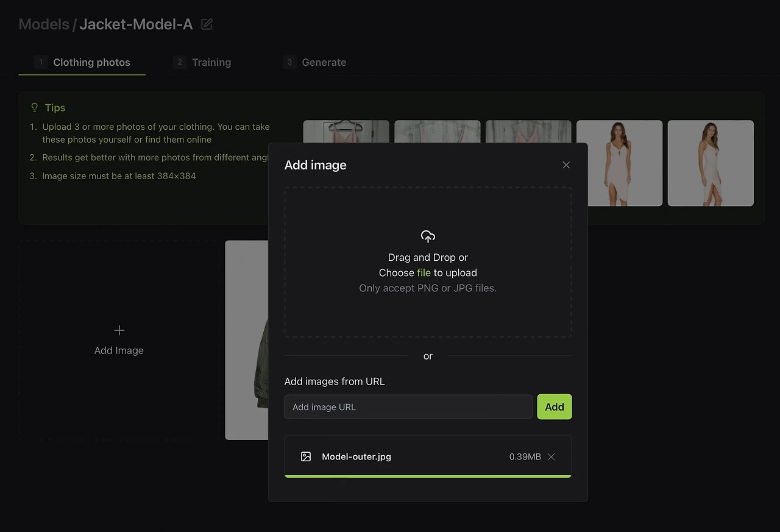This screenshot has width=780, height=532.
Task: Switch to the Training tab
Action: (202, 62)
